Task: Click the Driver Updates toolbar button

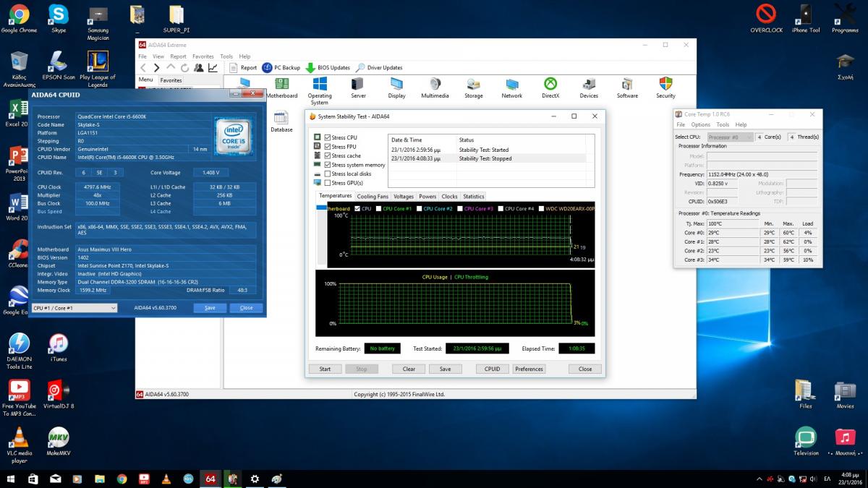Action: [380, 68]
